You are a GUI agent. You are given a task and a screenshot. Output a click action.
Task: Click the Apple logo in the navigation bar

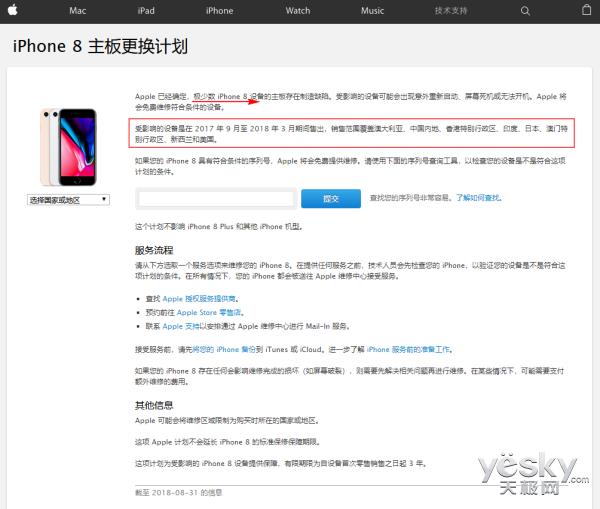[x=12, y=10]
